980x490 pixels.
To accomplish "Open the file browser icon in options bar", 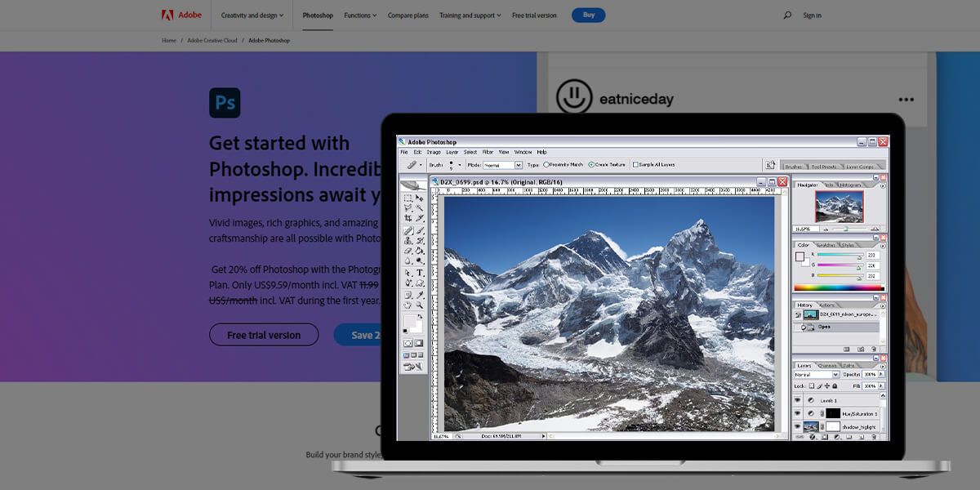I will tap(770, 165).
